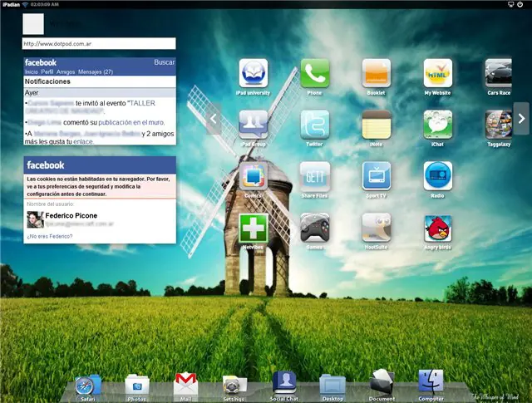The width and height of the screenshot is (532, 403).
Task: Open the 'enlace' link in notifications
Action: pos(83,142)
